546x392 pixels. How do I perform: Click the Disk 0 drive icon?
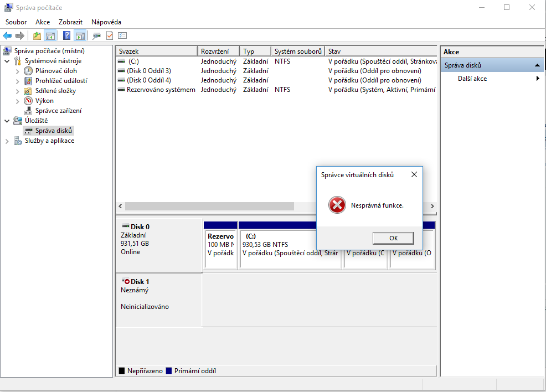(125, 226)
